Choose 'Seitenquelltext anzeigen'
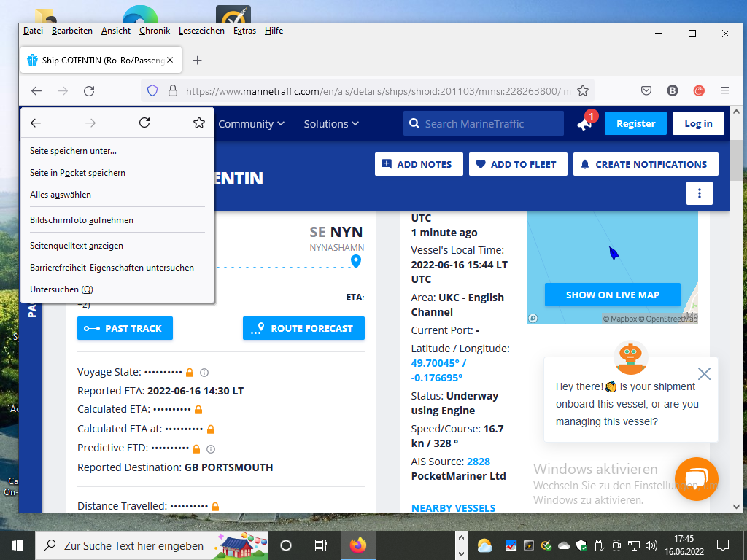The width and height of the screenshot is (747, 560). tap(117, 246)
